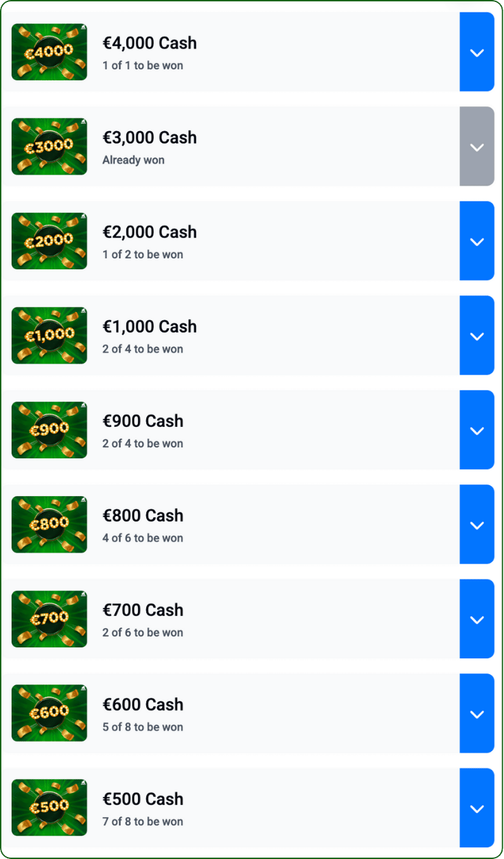Click the €1,000 prize thumbnail image
The width and height of the screenshot is (504, 859).
point(49,335)
